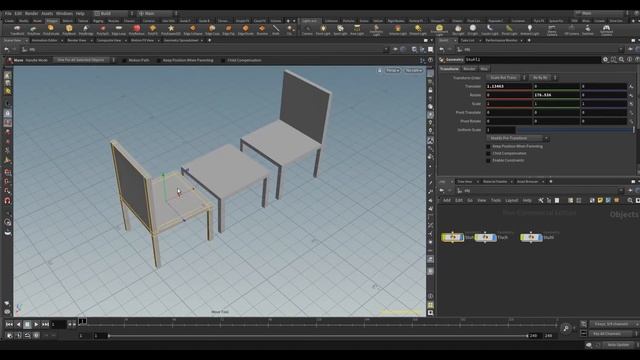
Task: Click the network editor search magnifier
Action: tap(630, 200)
